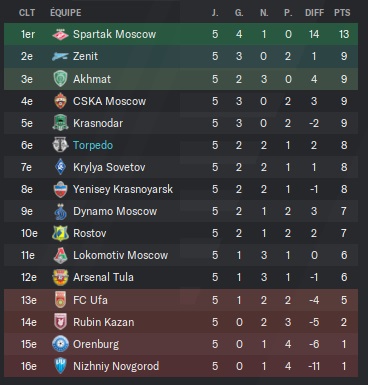Select the FC Ufa row in the table
This screenshot has width=368, height=385.
(181, 300)
